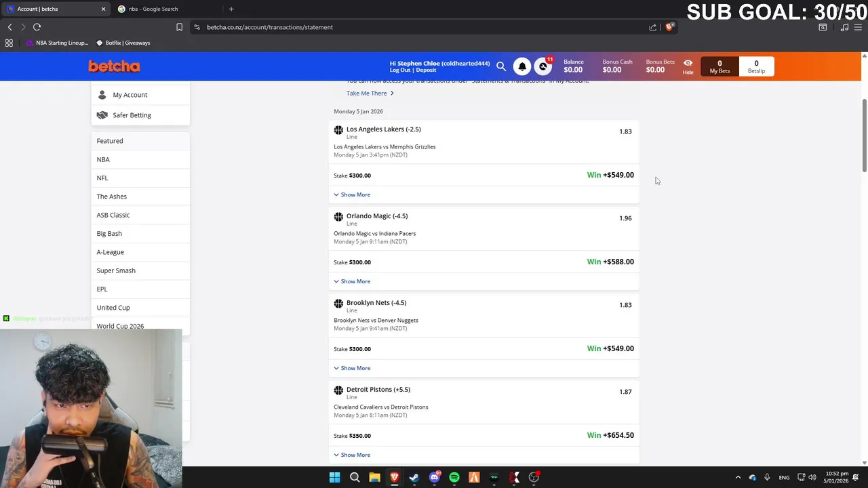Click Orlando Magic (-4.5) title
This screenshot has height=488, width=868.
(x=377, y=216)
